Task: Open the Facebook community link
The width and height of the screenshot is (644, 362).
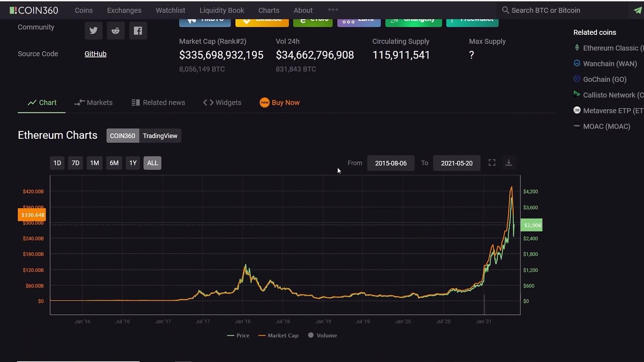Action: 138,31
